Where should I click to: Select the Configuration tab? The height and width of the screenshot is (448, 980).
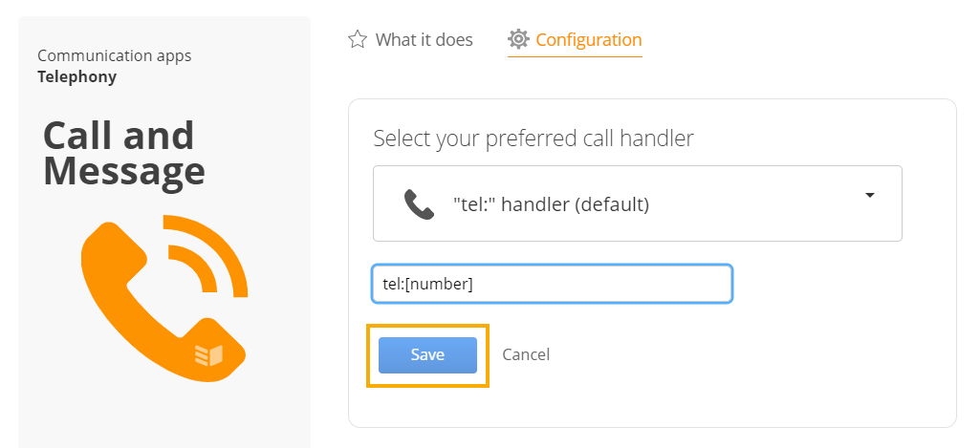click(575, 40)
